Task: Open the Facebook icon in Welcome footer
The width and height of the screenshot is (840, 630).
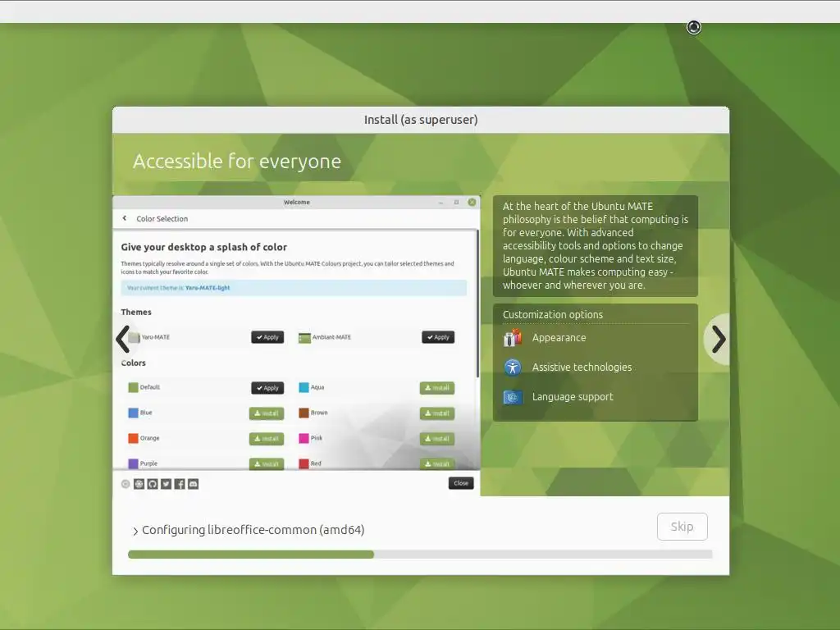Action: point(180,484)
